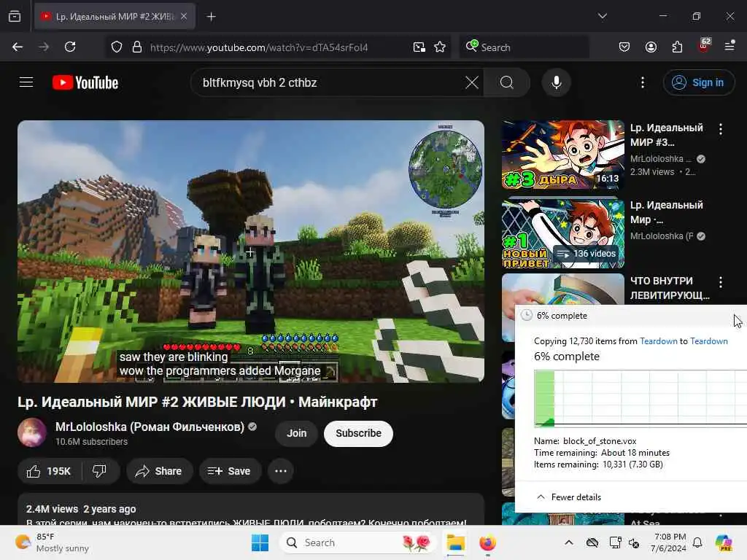Open the Pocket save icon

coord(624,47)
